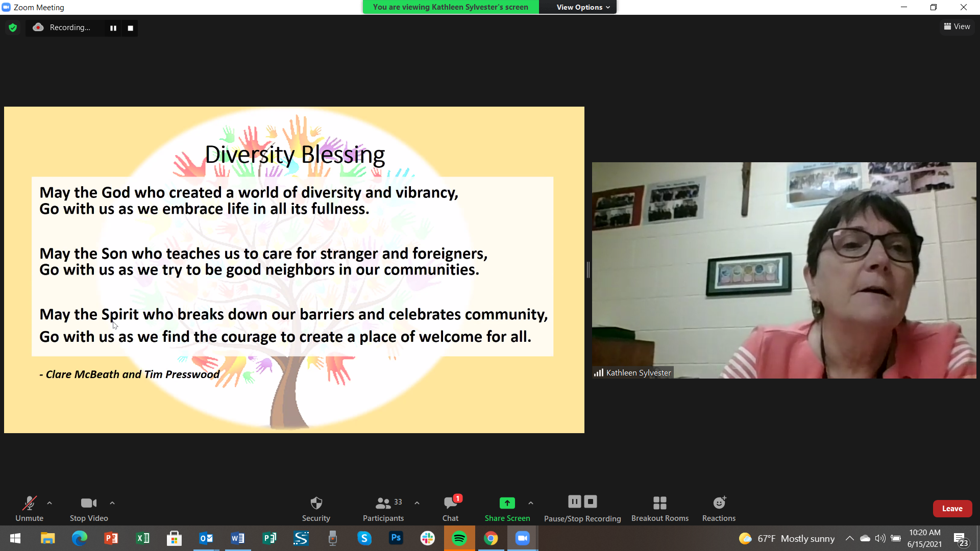Expand audio settings arrow beside Unmute
This screenshot has width=980, height=551.
point(50,503)
